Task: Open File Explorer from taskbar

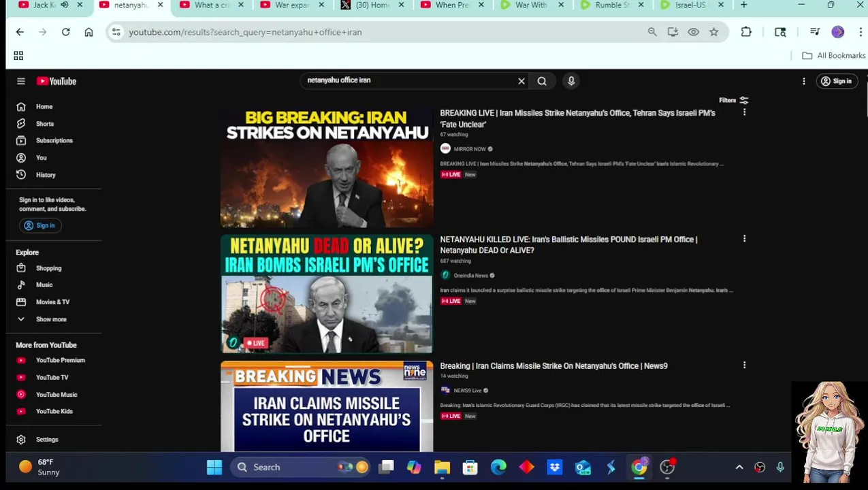Action: 442,468
